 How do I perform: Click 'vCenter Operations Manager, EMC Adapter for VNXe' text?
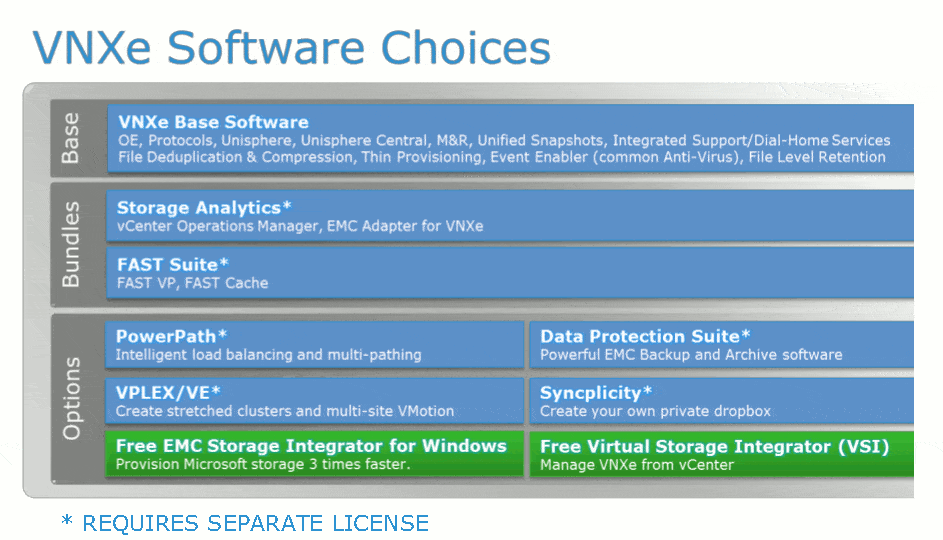300,226
